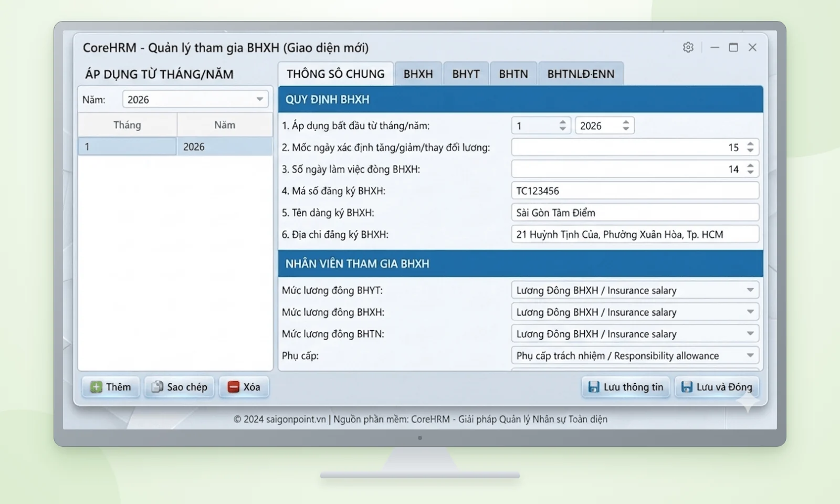840x504 pixels.
Task: Click the Sao chép button
Action: pos(180,387)
